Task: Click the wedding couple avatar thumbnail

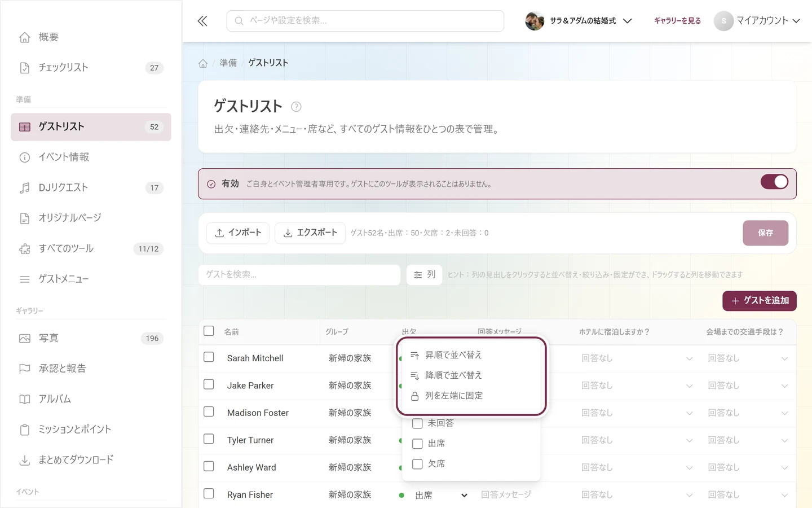Action: [535, 21]
